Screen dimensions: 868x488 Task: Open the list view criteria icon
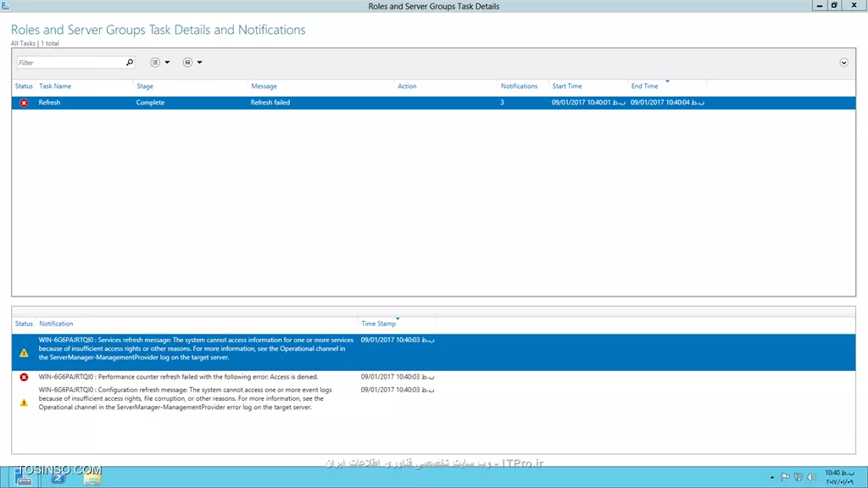click(155, 63)
